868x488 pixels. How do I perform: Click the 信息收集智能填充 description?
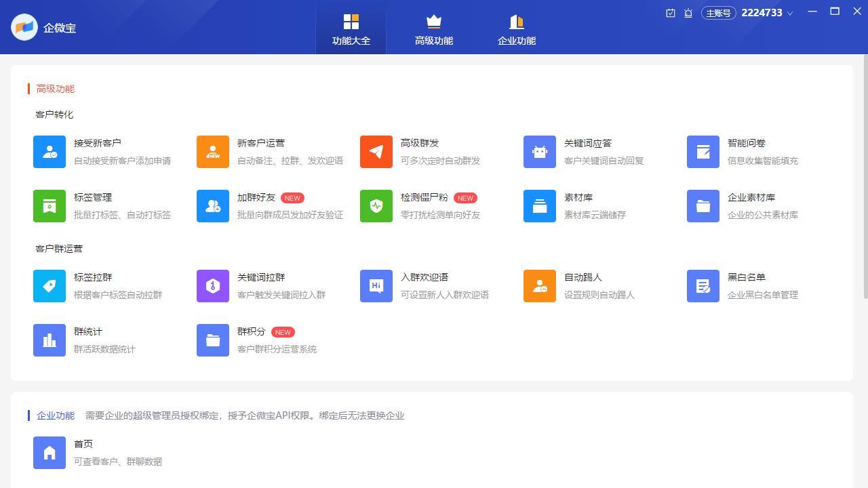pyautogui.click(x=763, y=161)
